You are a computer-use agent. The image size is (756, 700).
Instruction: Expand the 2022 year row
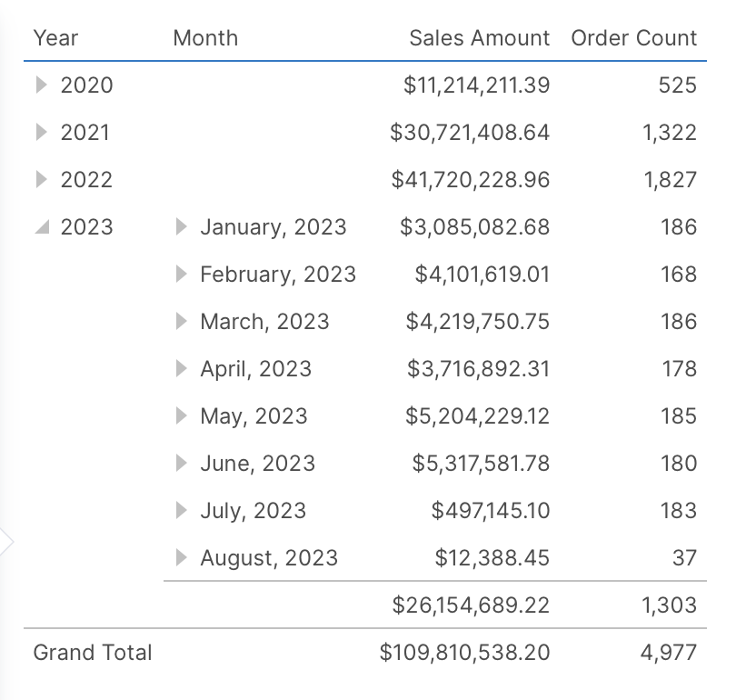pyautogui.click(x=41, y=180)
